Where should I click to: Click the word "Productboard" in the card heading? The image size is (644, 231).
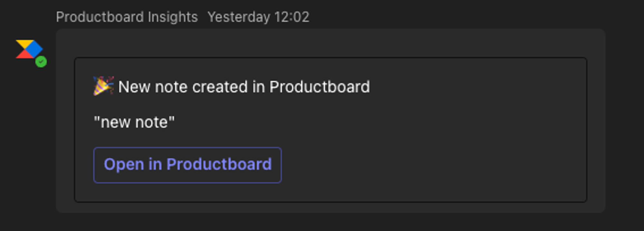(320, 87)
